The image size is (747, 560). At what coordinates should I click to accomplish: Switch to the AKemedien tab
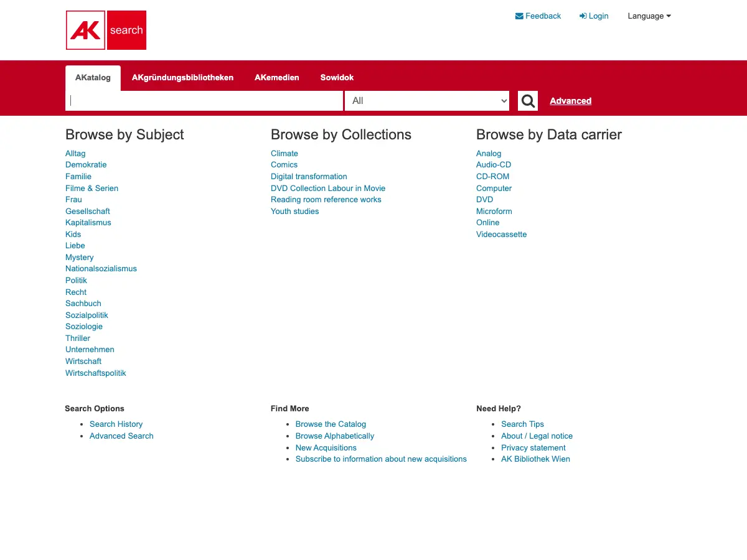[x=277, y=78]
